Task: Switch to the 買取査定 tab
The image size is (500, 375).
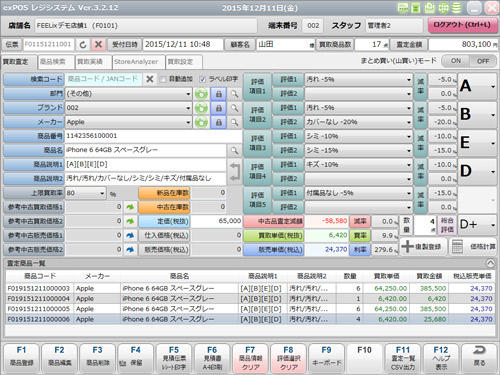Action: tap(18, 61)
